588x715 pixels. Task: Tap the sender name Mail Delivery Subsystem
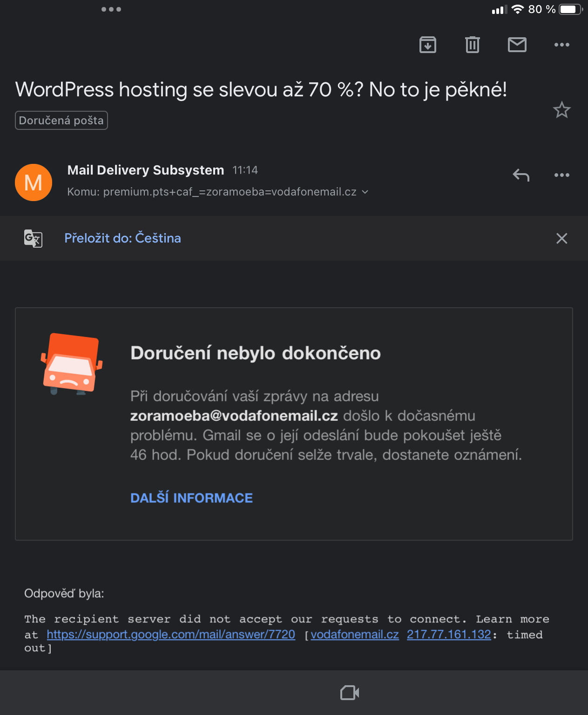pos(146,170)
